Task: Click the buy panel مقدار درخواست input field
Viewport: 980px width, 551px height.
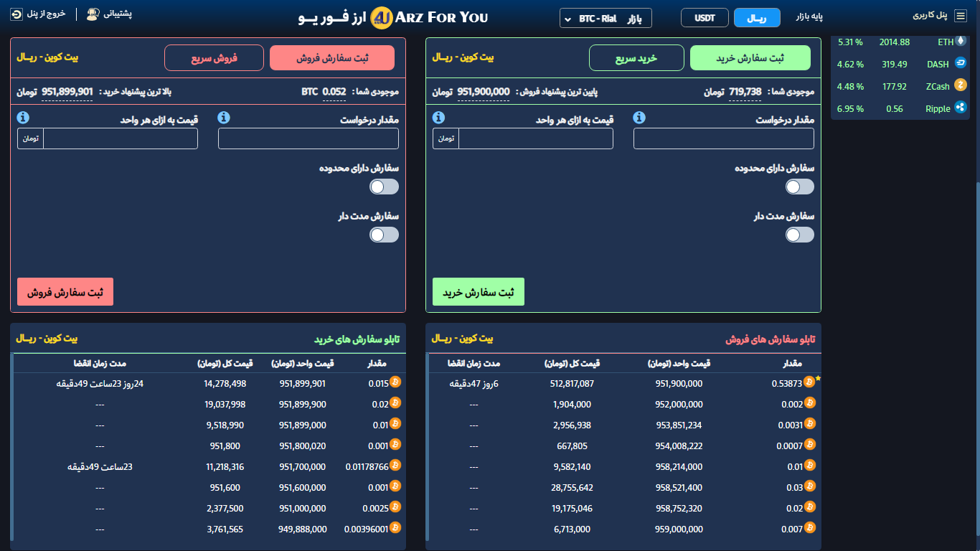Action: [x=723, y=138]
